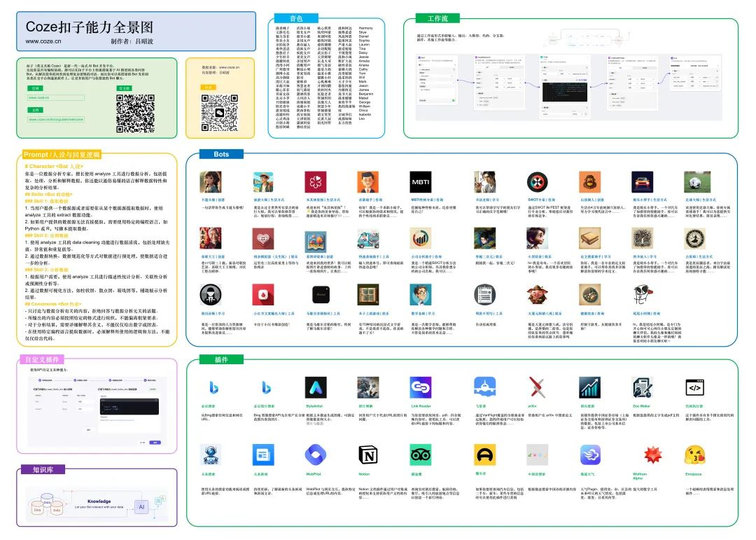Click the Prompt / 人设与回复逻辑 header
Screen dimensions: 756x540
62,154
